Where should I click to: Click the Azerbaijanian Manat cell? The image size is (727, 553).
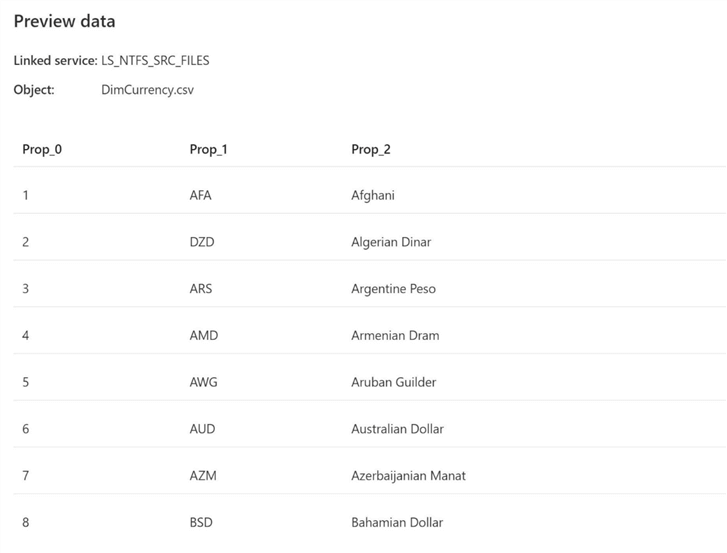click(x=408, y=475)
